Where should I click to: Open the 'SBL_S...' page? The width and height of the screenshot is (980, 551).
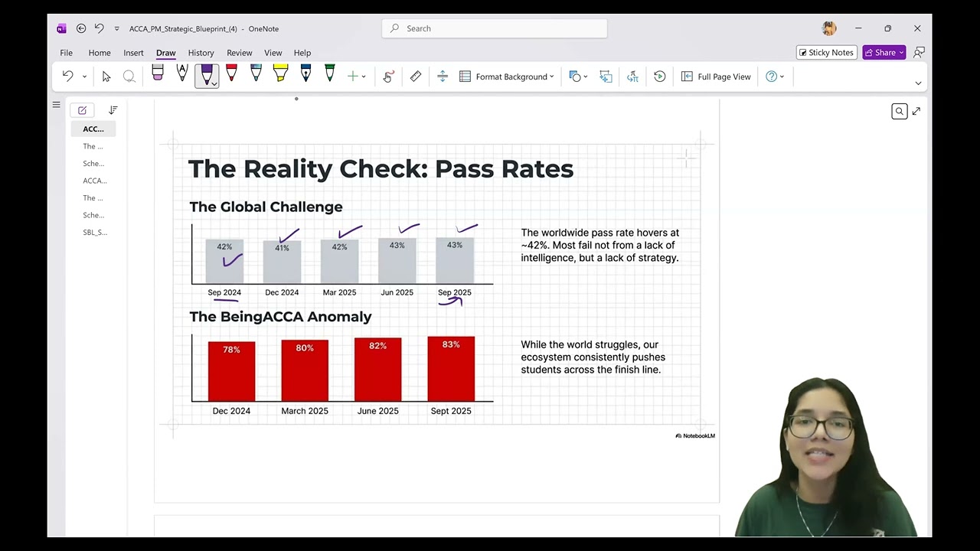pos(93,232)
